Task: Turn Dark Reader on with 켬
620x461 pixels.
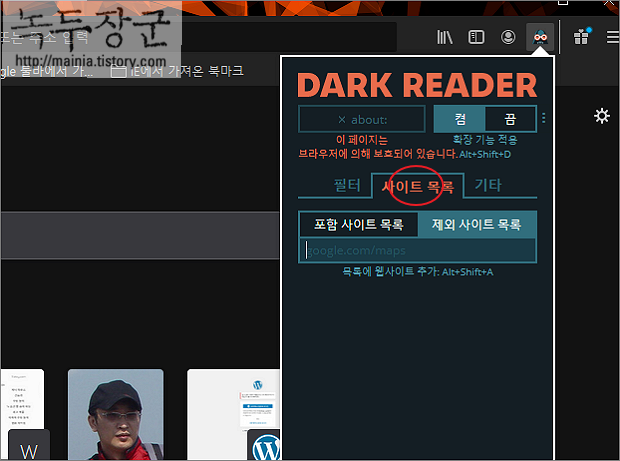Action: pos(459,119)
